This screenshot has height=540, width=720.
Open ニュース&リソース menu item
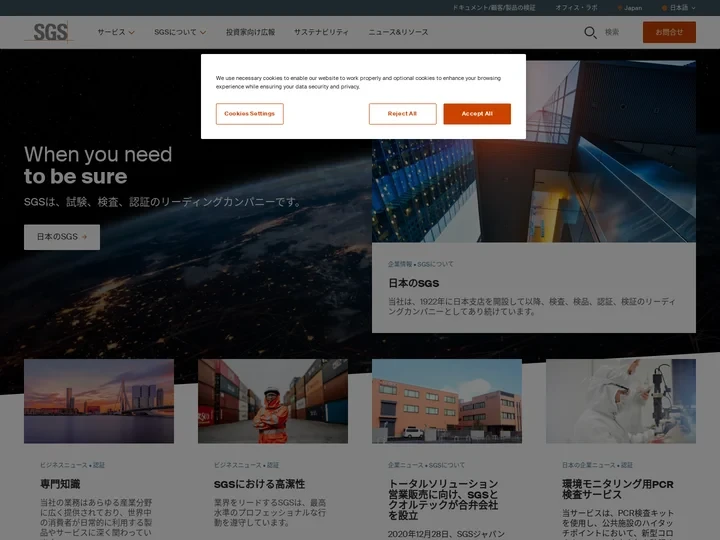[x=398, y=32]
